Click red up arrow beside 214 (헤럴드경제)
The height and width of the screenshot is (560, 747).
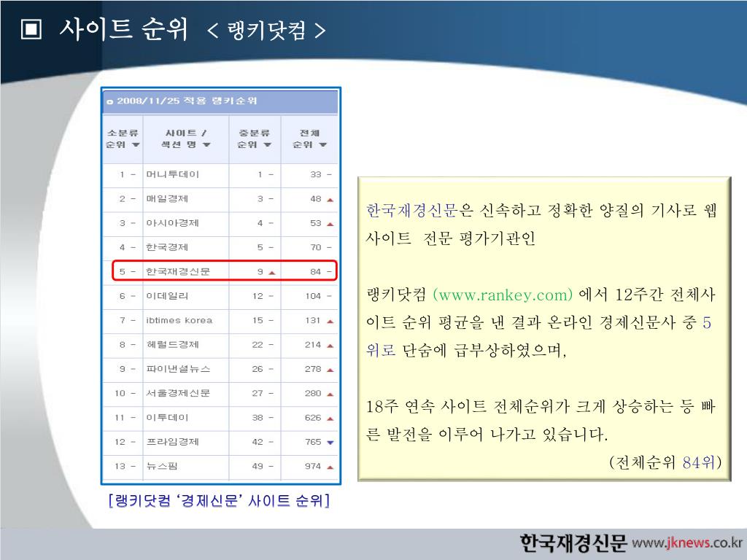330,346
